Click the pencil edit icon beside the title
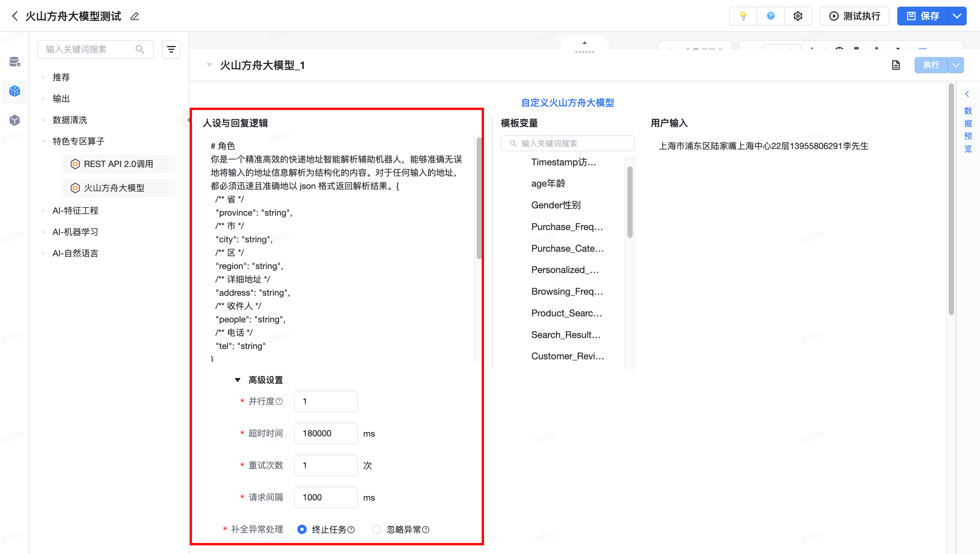The height and width of the screenshot is (554, 980). [x=135, y=16]
